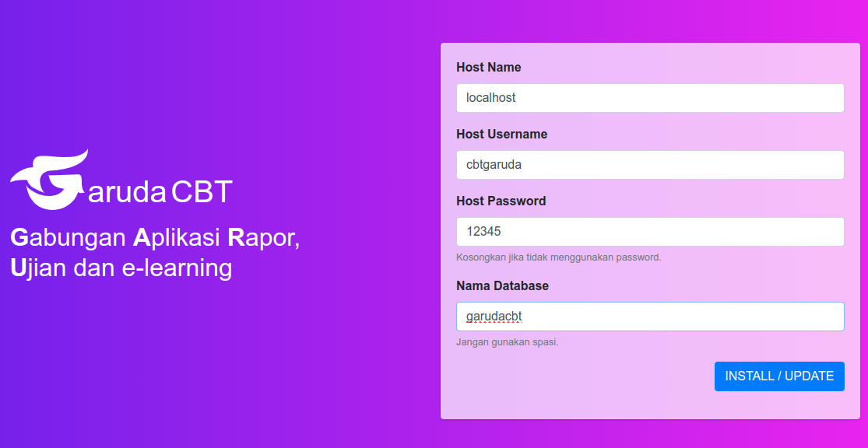
Task: Click hint text "Jangan gunakan spasi."
Action: point(507,341)
